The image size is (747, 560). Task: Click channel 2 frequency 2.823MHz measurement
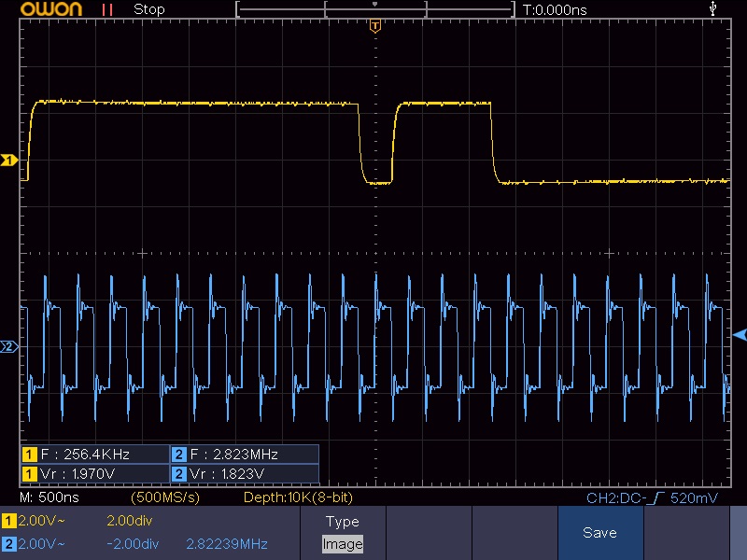(x=245, y=455)
